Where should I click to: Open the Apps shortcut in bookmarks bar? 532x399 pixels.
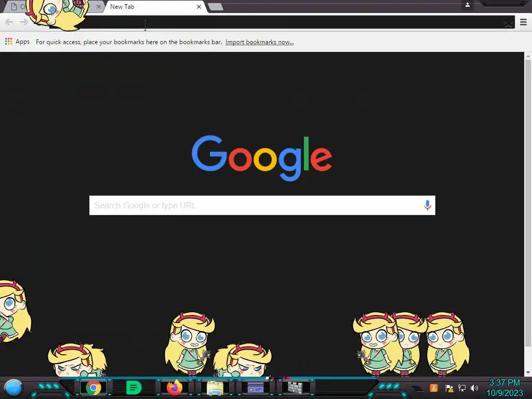click(17, 42)
